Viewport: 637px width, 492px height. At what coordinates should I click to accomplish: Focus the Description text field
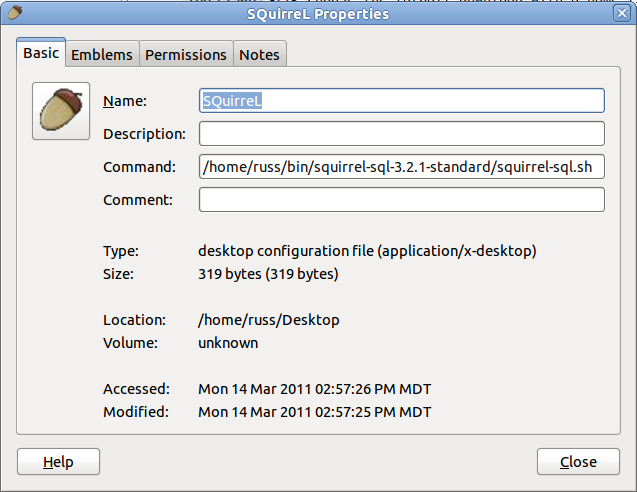pyautogui.click(x=402, y=134)
